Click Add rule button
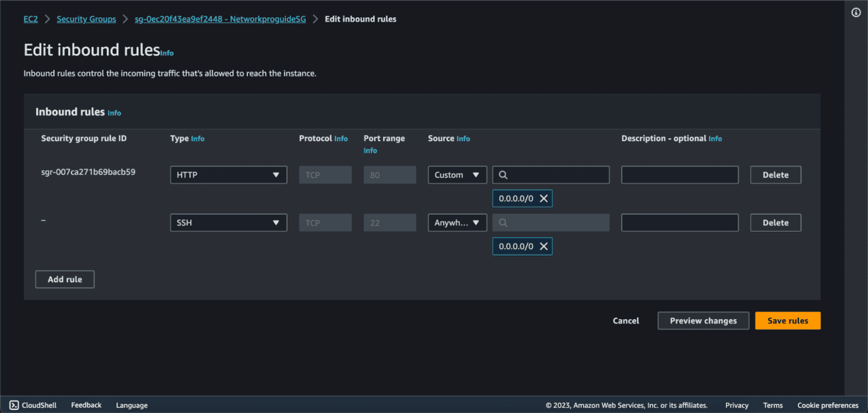The image size is (868, 413). pos(65,279)
